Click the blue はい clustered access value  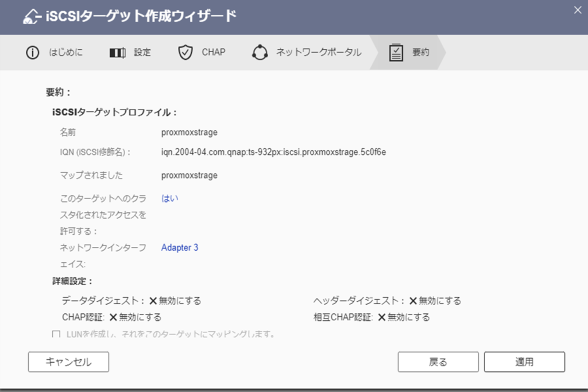(170, 199)
